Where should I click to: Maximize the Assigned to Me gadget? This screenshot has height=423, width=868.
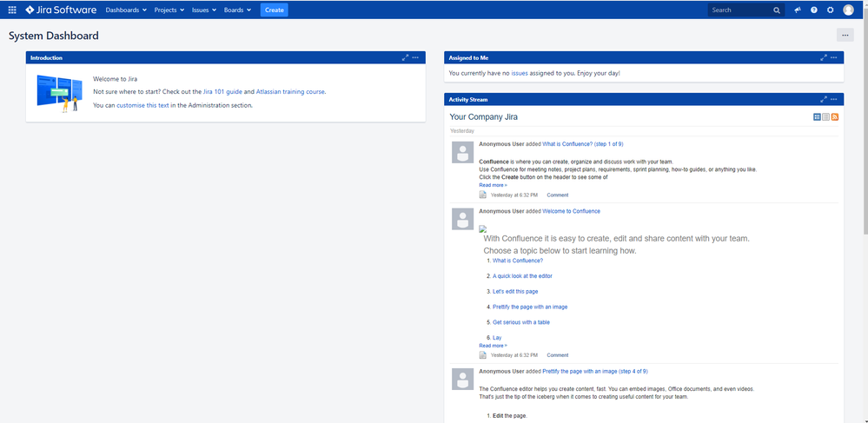824,57
